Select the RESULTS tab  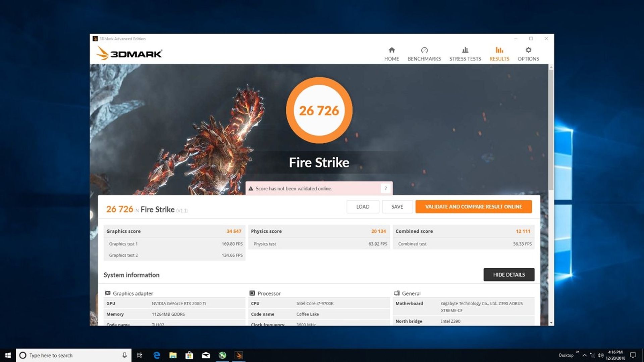pos(499,54)
